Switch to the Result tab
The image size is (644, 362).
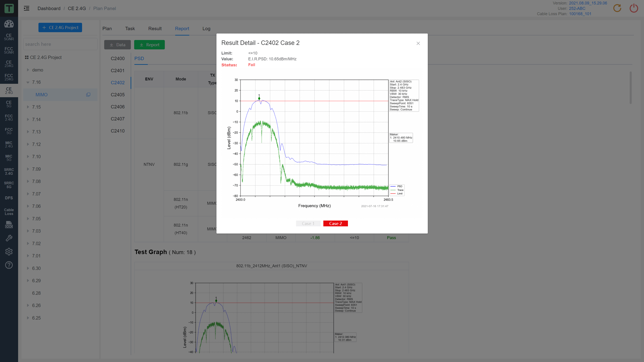[x=155, y=28]
